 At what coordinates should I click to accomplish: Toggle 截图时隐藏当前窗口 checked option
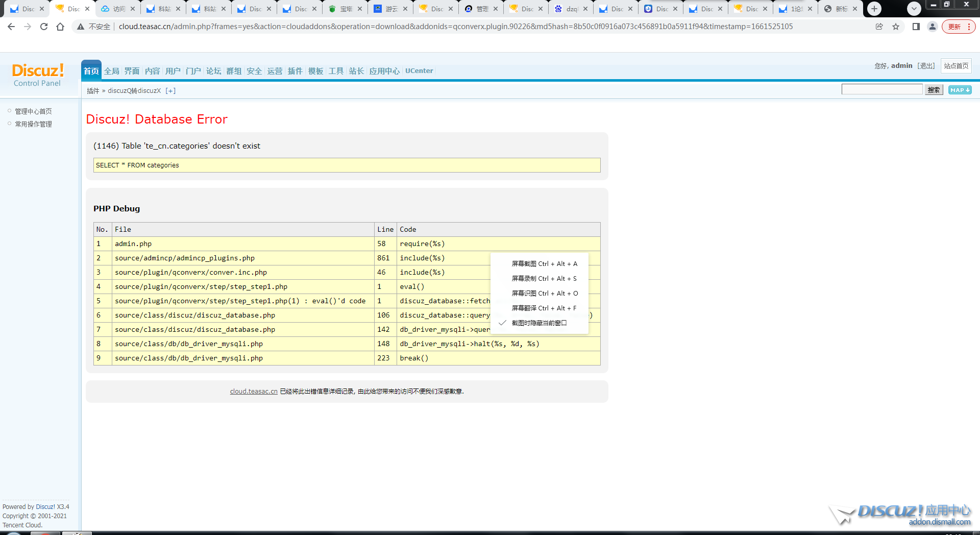540,323
